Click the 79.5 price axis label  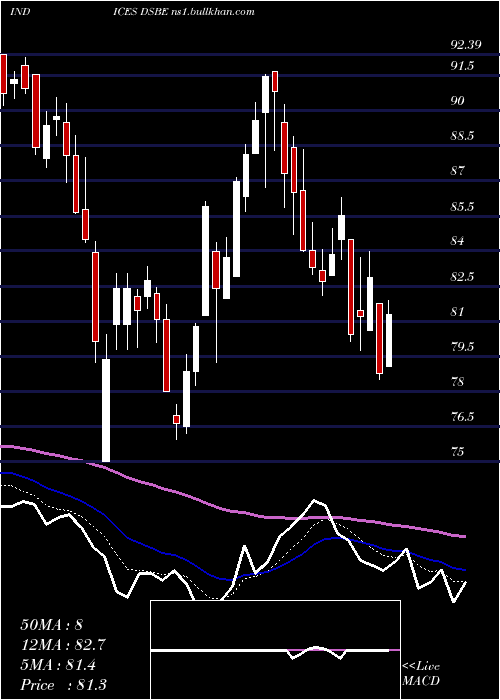click(x=462, y=347)
